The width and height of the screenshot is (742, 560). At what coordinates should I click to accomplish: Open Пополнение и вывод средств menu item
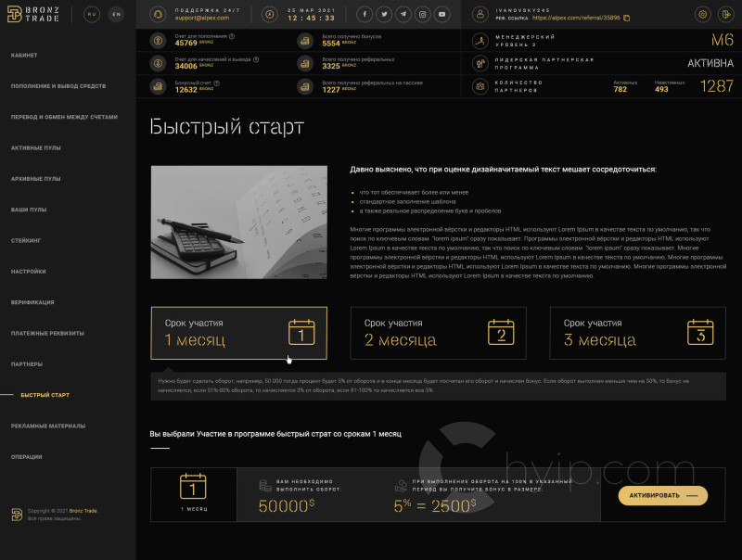pos(58,86)
